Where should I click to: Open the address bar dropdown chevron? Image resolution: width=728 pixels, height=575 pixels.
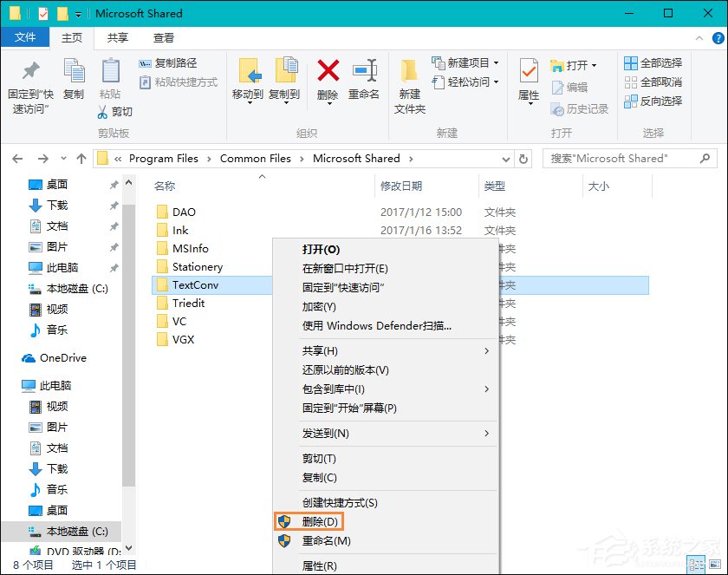point(505,159)
